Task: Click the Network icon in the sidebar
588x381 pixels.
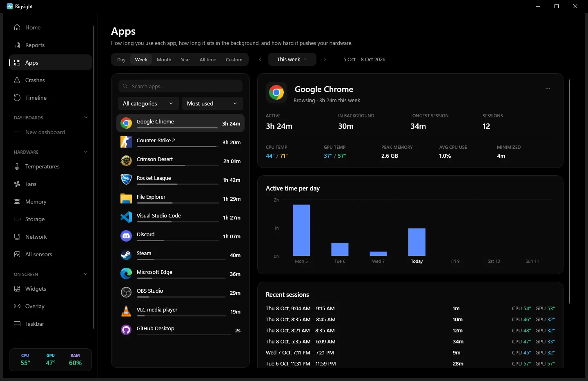Action: pyautogui.click(x=17, y=237)
